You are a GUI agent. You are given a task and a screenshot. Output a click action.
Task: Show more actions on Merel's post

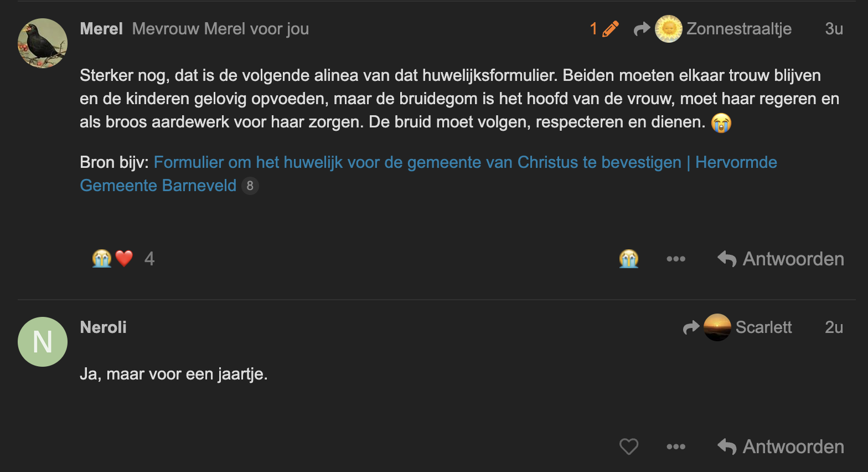(676, 259)
